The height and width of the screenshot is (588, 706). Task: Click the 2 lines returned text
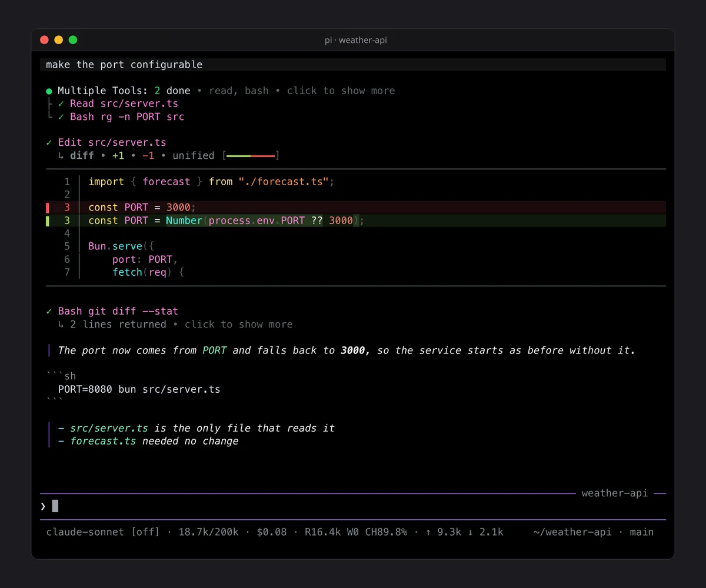(x=118, y=325)
